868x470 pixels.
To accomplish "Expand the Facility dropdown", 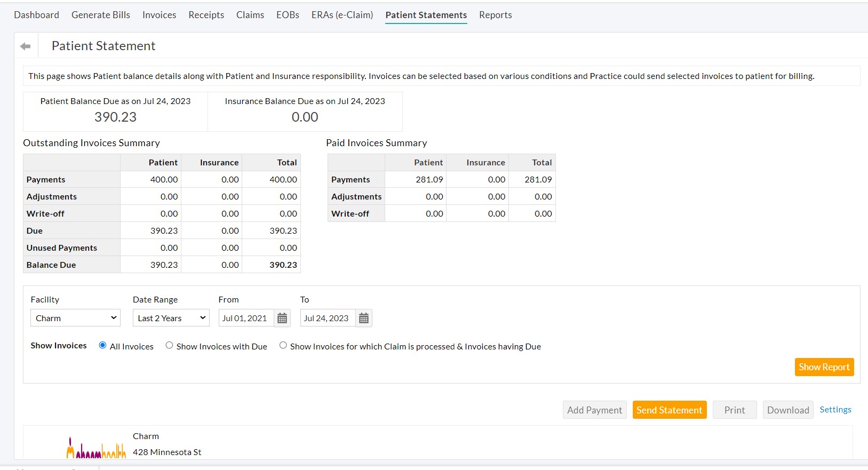I will point(75,318).
